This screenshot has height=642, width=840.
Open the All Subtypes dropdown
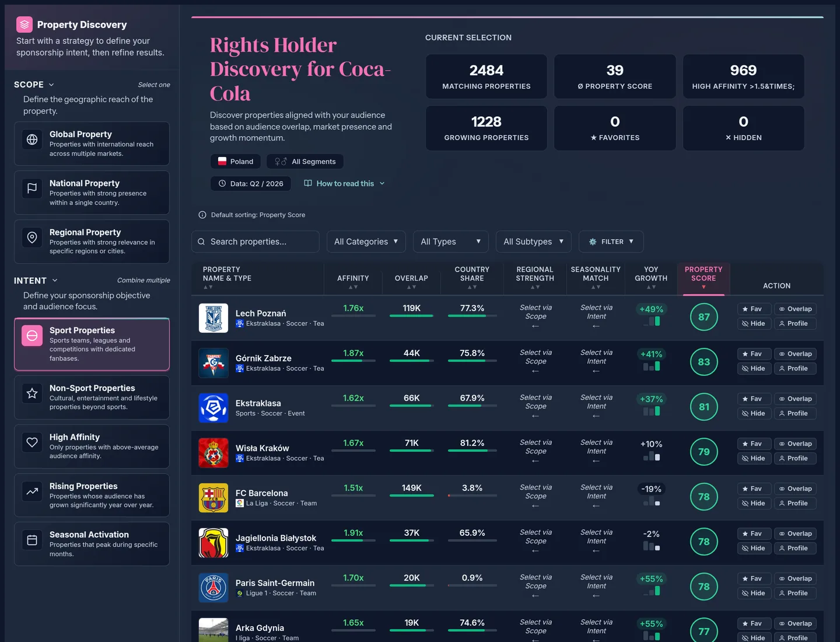pyautogui.click(x=534, y=242)
